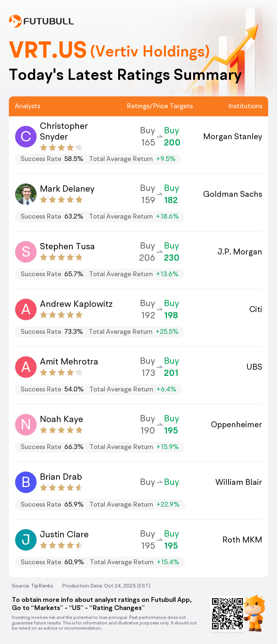Screen dimensions: 277x644
Task: Click Noah Kaye's pink N avatar
Action: point(26,424)
